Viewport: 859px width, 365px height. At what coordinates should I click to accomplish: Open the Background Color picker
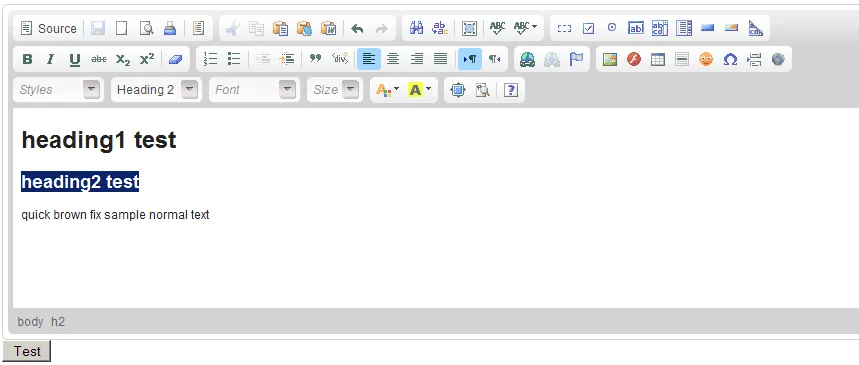pyautogui.click(x=420, y=90)
